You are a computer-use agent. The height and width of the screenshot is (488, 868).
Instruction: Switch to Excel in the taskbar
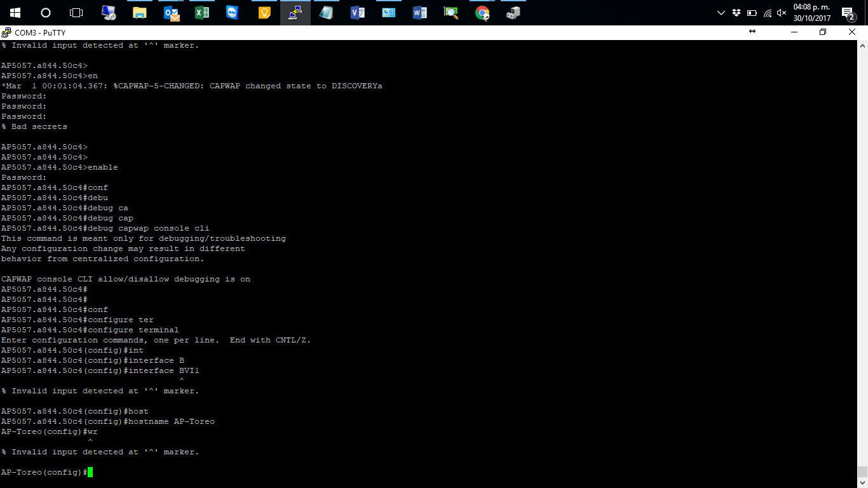coord(202,13)
